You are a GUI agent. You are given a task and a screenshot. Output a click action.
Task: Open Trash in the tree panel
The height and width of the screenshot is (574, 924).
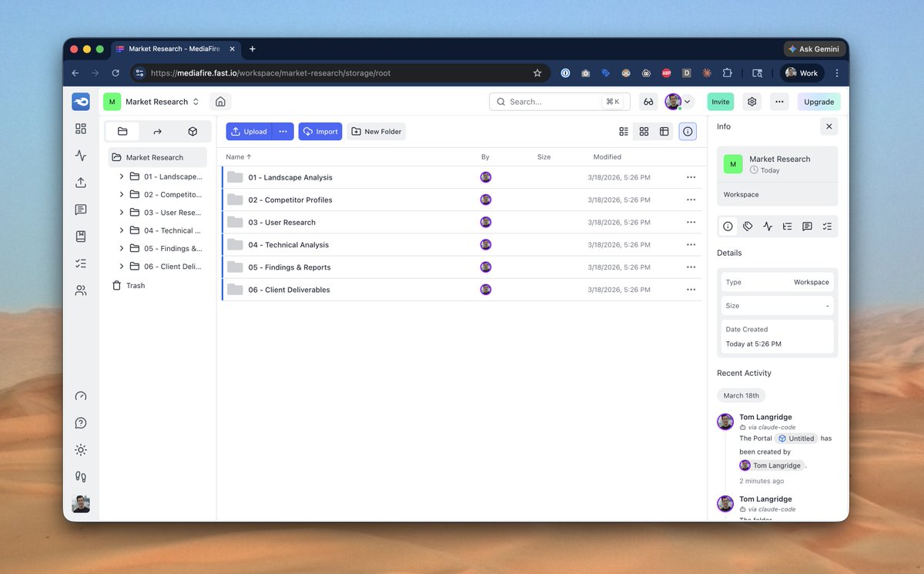click(x=129, y=285)
